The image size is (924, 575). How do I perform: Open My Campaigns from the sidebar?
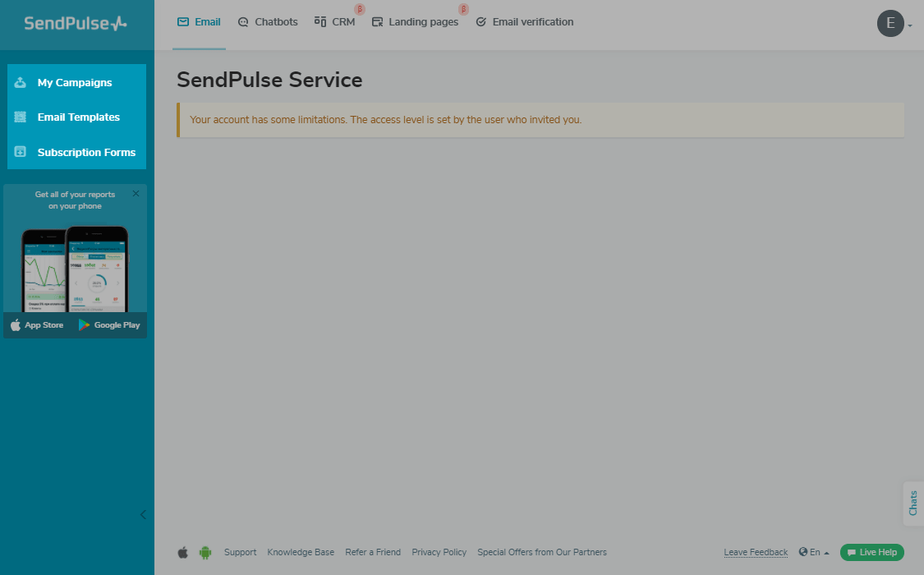[x=76, y=82]
